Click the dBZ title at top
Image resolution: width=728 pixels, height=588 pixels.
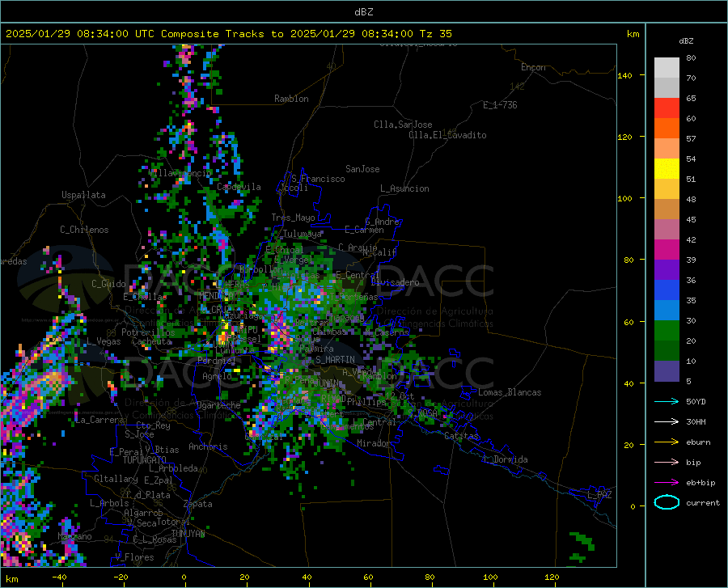pyautogui.click(x=363, y=12)
